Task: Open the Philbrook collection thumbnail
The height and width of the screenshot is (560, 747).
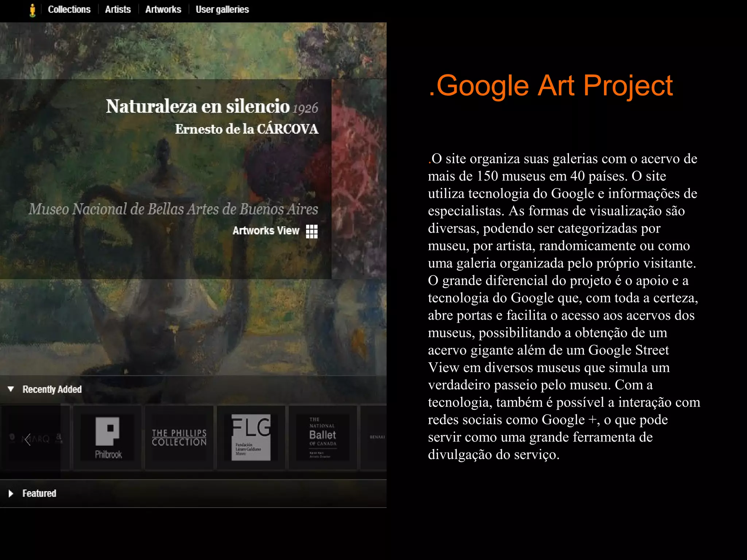Action: [x=108, y=437]
